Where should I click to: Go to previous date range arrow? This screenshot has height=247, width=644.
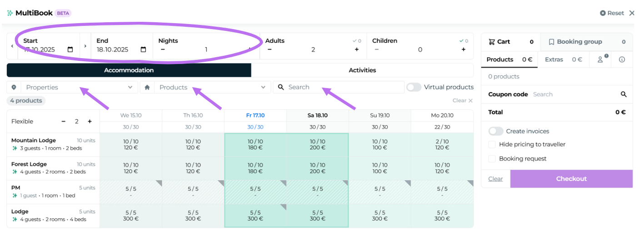click(12, 46)
